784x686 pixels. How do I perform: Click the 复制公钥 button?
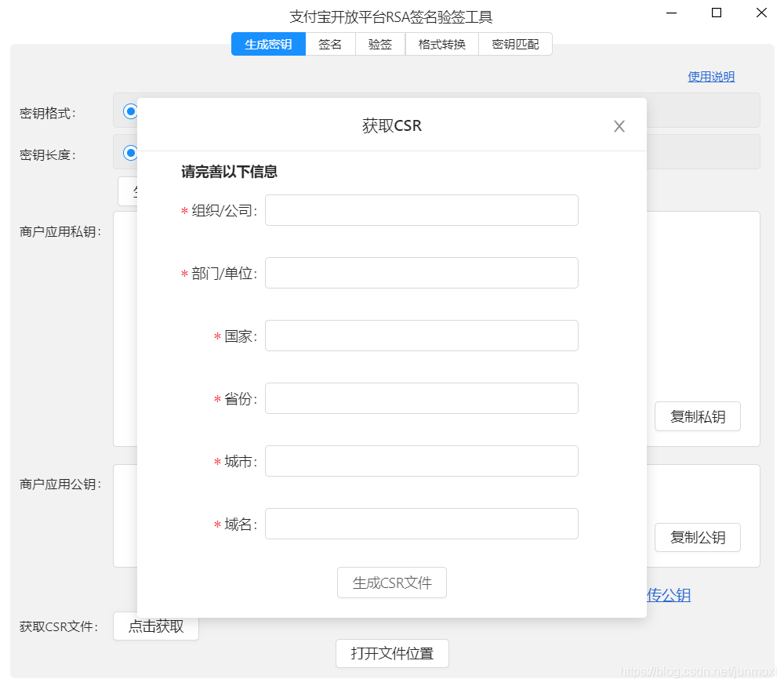click(697, 538)
